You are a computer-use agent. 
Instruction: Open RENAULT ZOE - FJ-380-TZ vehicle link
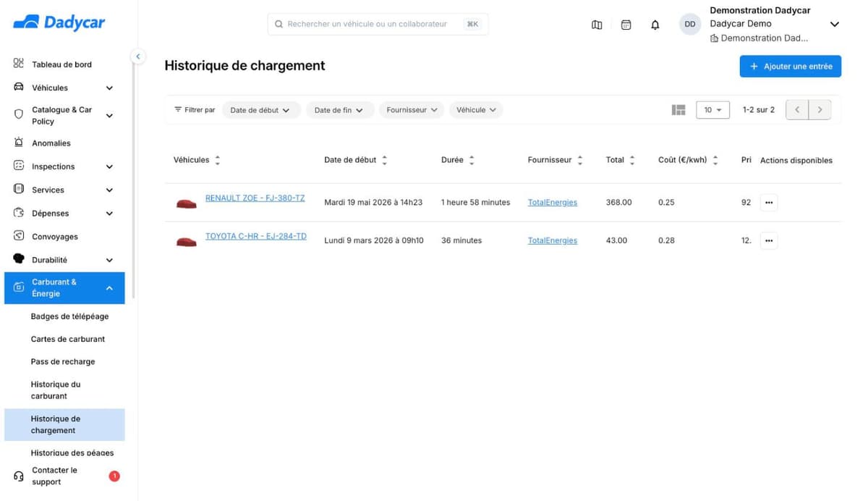255,198
